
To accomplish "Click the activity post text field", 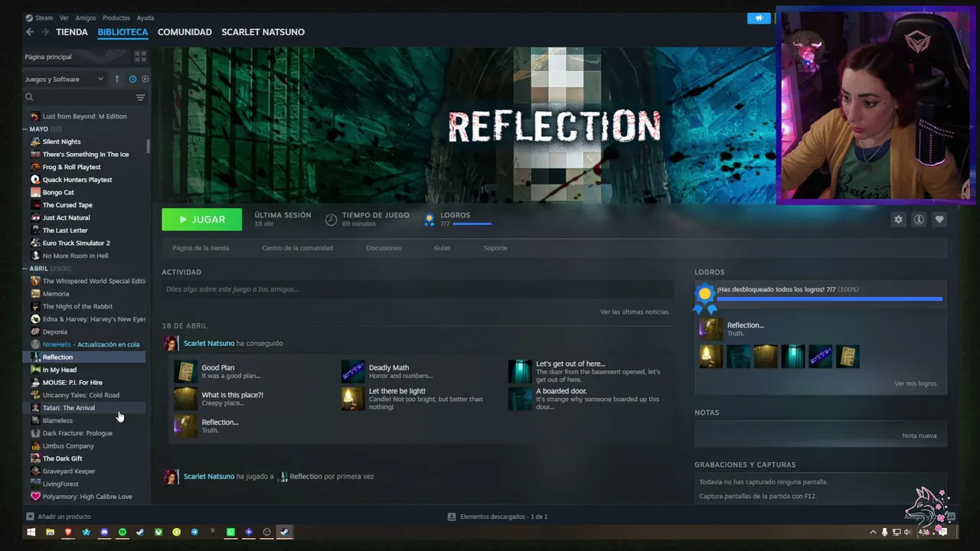I will tap(417, 289).
